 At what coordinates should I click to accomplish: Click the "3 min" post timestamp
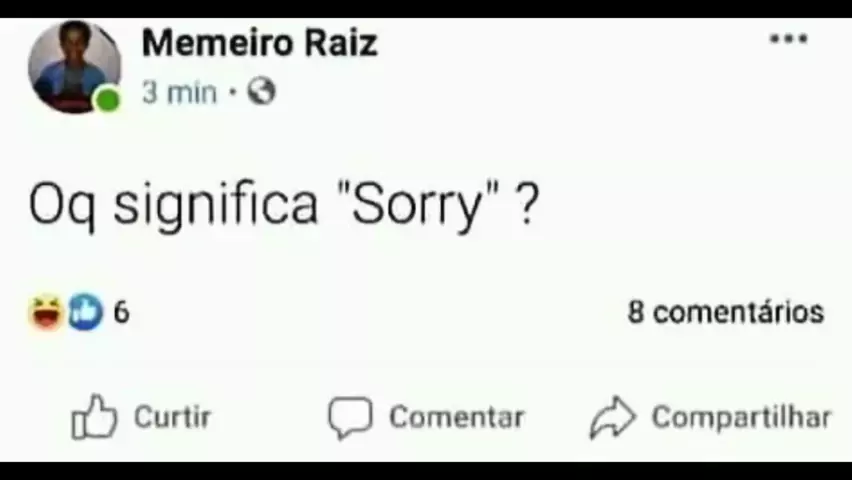coord(179,93)
